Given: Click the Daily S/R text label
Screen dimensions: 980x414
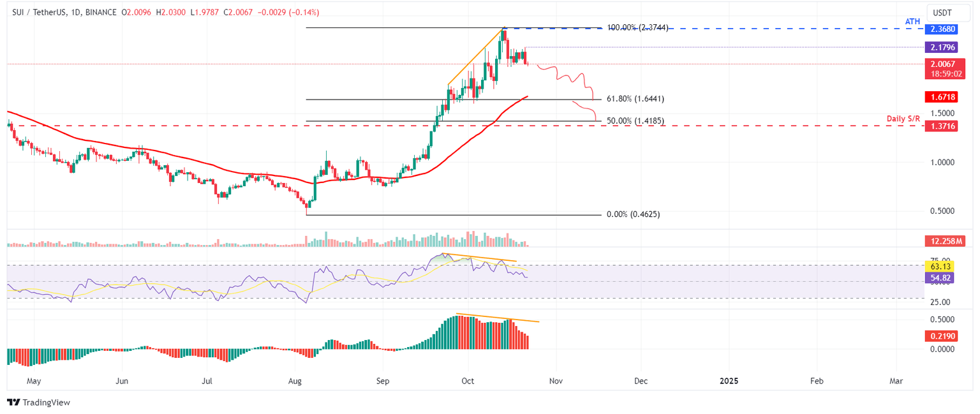Looking at the screenshot, I should pos(903,119).
